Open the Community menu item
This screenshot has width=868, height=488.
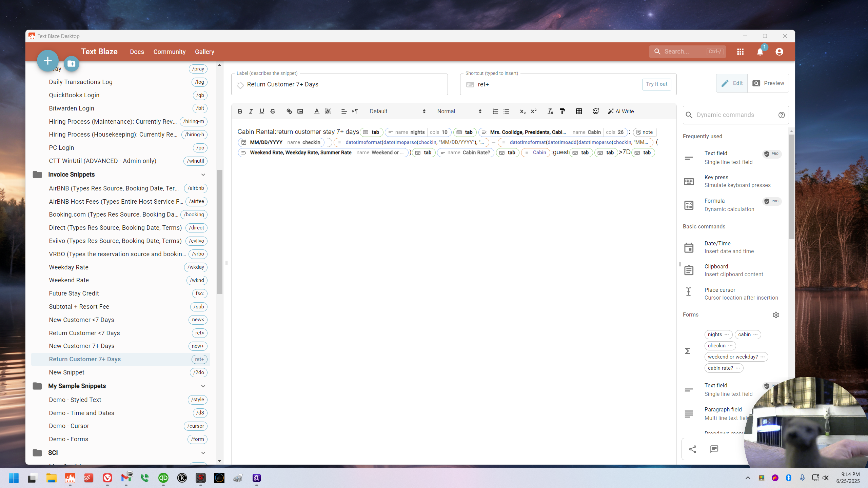pos(170,52)
